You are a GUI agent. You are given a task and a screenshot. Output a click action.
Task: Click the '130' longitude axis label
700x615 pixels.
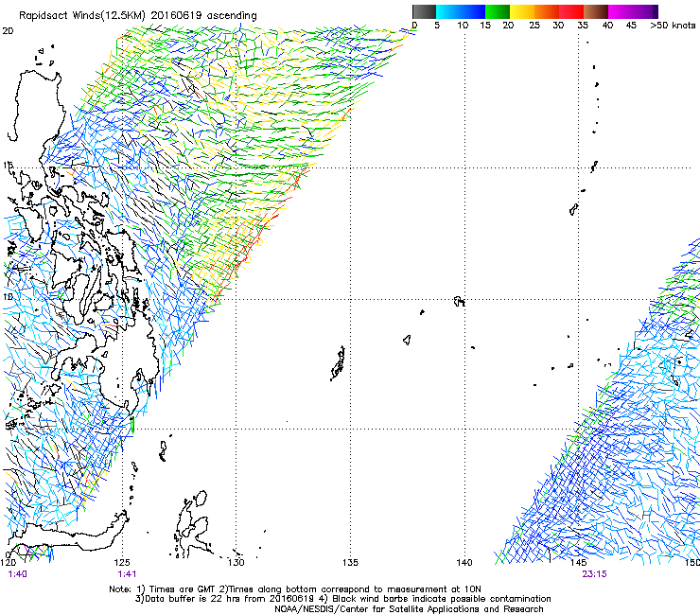[x=236, y=563]
